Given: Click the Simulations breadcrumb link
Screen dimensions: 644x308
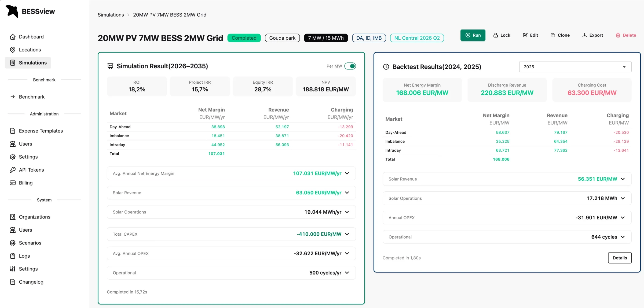Looking at the screenshot, I should coord(111,15).
